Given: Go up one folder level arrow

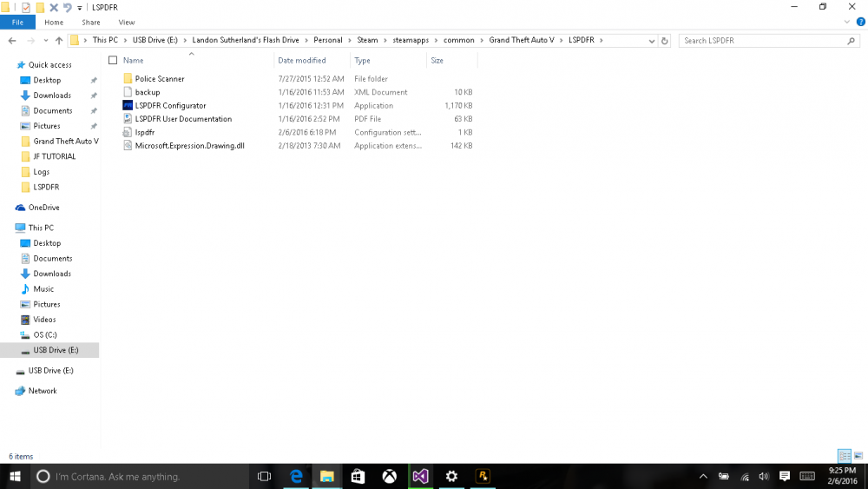Looking at the screenshot, I should click(x=59, y=41).
